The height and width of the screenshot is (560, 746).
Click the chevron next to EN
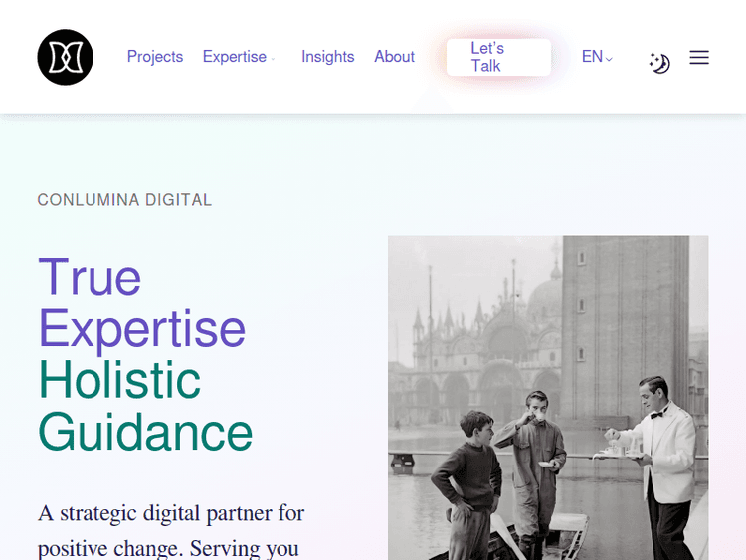tap(609, 59)
